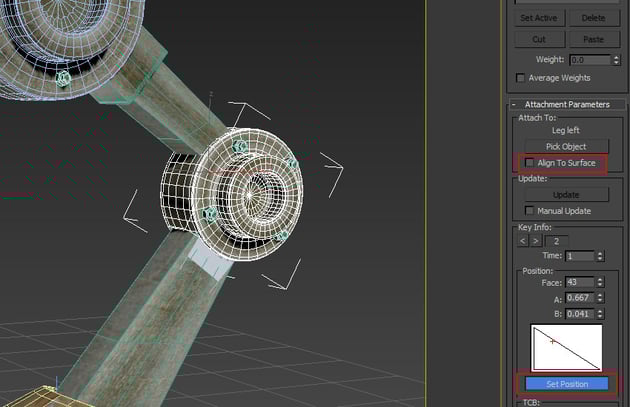Click the Time value field
630x407 pixels.
click(x=579, y=256)
